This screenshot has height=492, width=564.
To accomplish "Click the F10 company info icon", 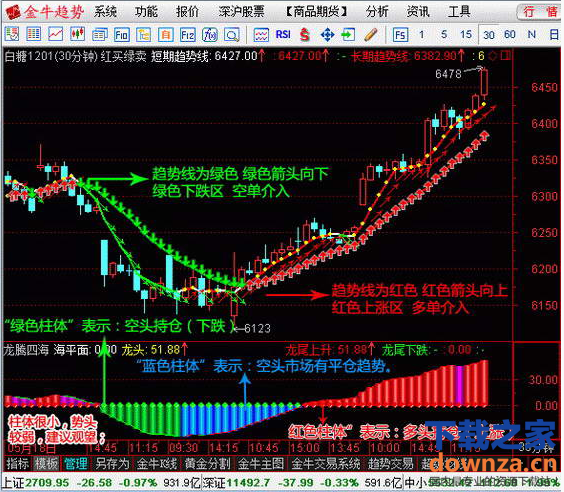I will [121, 35].
